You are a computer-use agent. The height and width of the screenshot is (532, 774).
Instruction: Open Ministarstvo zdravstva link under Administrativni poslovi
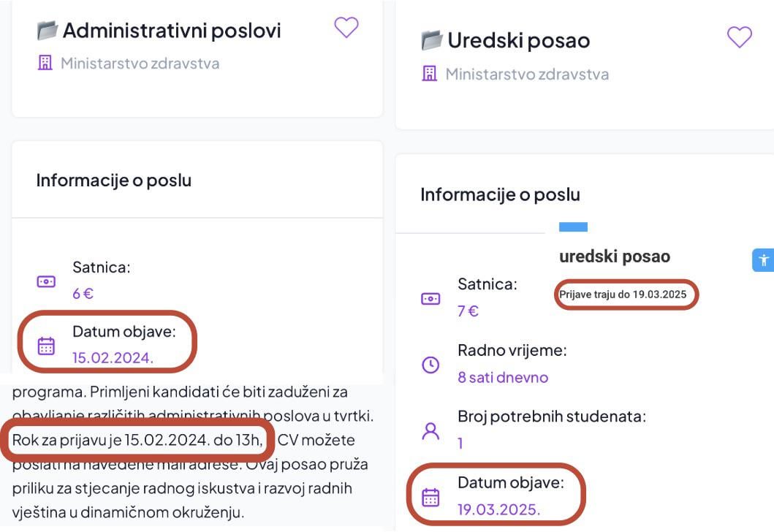tap(140, 63)
